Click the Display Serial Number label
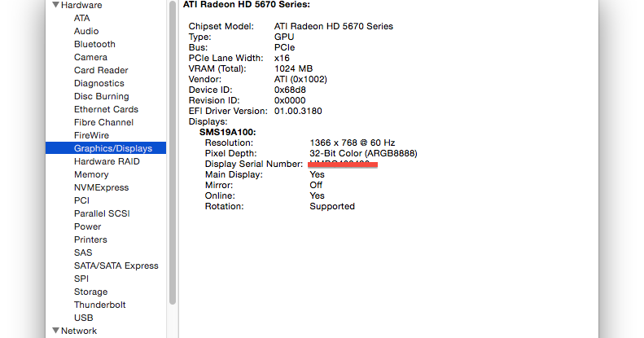 [254, 164]
